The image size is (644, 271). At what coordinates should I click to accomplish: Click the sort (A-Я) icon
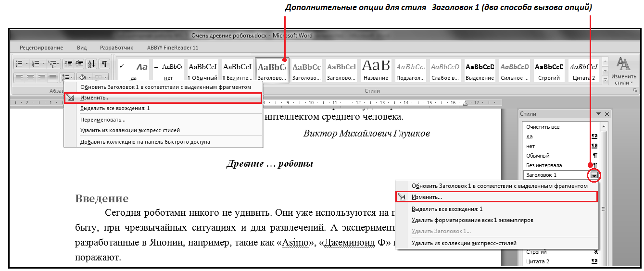click(91, 64)
